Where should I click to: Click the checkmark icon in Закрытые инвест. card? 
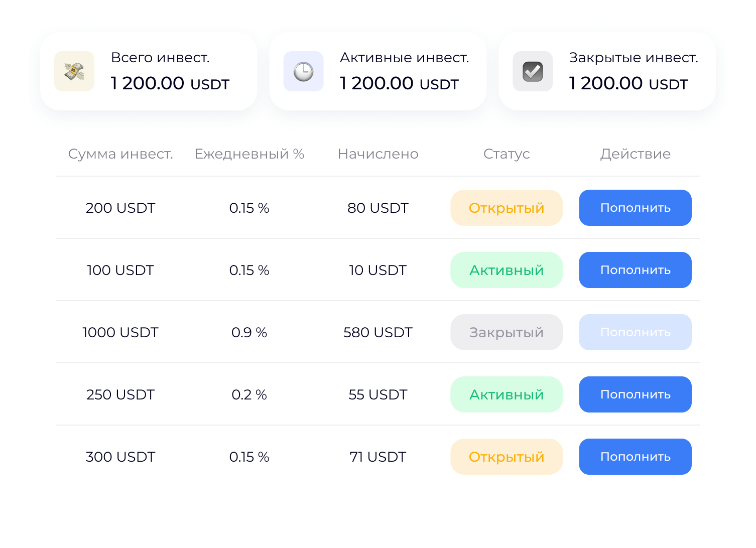[x=533, y=71]
